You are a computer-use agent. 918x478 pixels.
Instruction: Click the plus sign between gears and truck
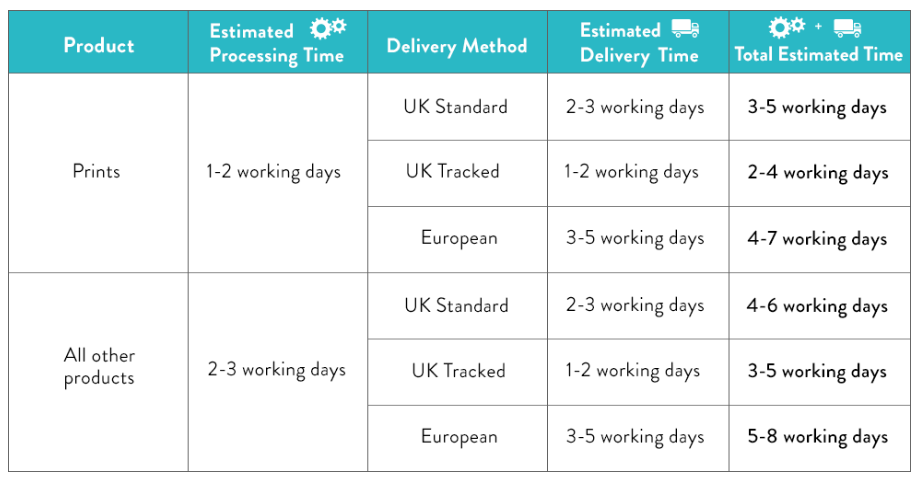818,26
